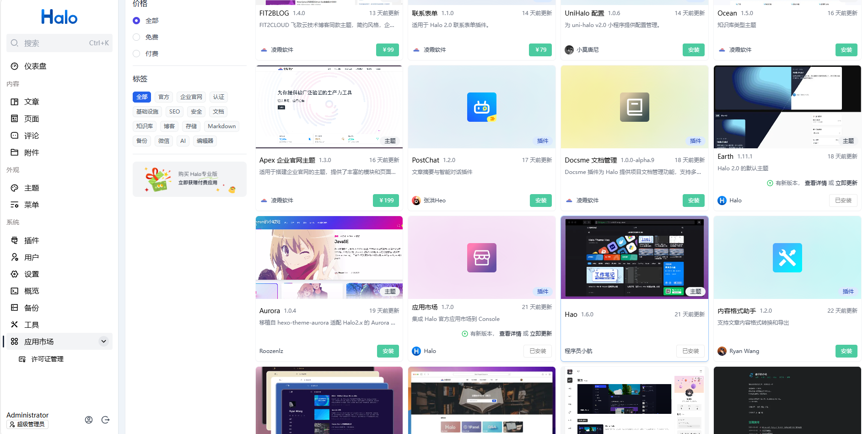Viewport: 868px width, 434px height.
Task: Open the Earth theme preview thumbnail
Action: coord(787,107)
